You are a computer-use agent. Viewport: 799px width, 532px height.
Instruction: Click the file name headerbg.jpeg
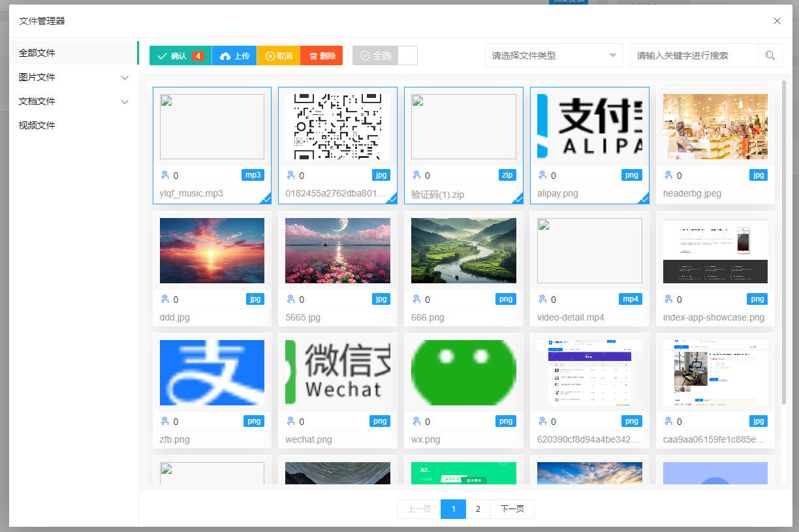tap(692, 194)
